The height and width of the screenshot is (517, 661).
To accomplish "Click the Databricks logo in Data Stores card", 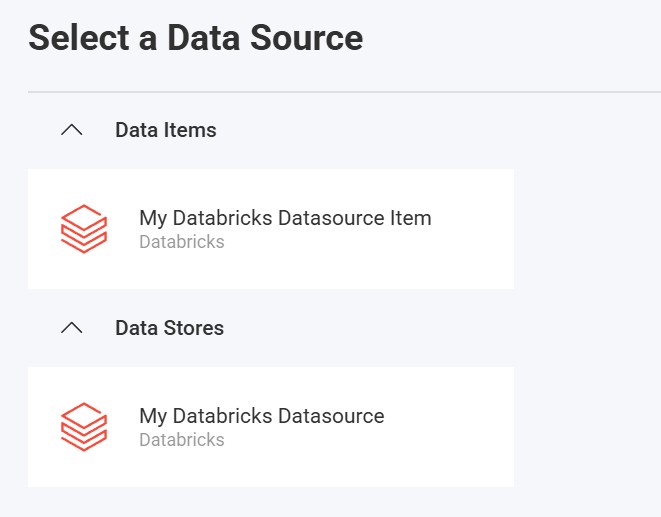I will [83, 427].
